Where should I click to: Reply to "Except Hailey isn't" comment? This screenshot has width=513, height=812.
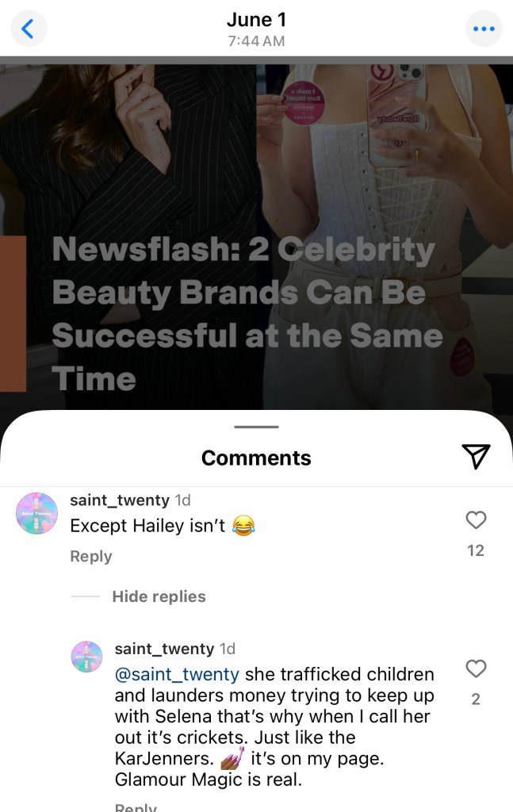tap(91, 556)
